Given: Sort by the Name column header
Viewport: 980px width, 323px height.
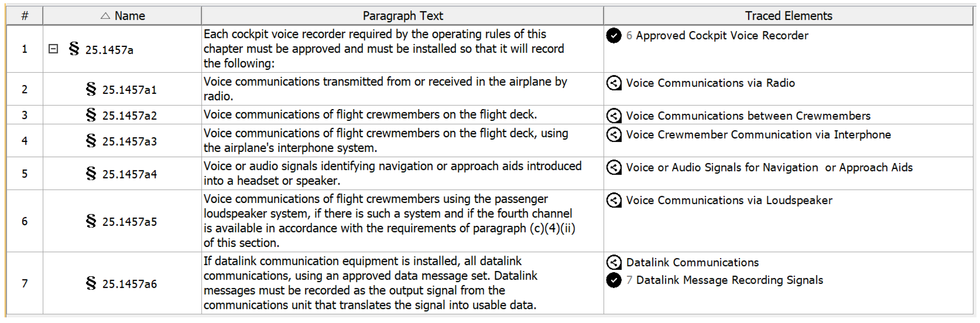Looking at the screenshot, I should tap(129, 16).
